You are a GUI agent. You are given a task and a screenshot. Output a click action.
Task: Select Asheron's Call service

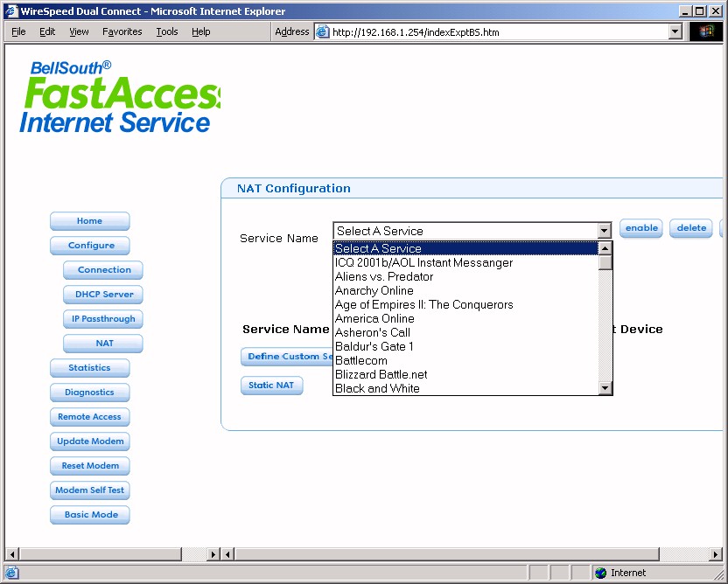click(465, 332)
